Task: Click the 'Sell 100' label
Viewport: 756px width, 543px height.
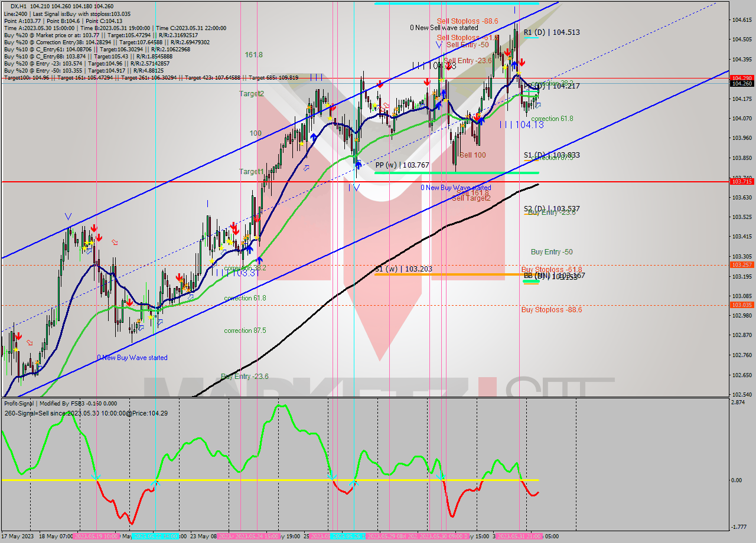Action: pos(472,155)
